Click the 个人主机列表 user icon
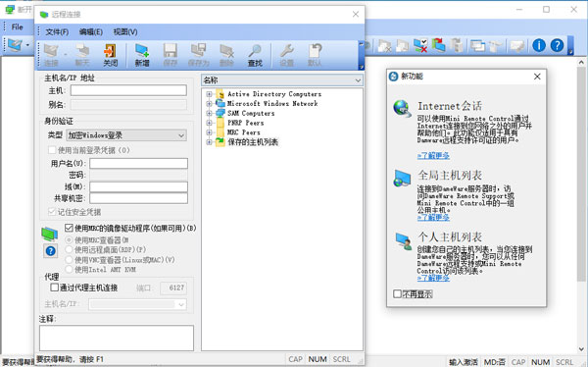588x367 pixels. [x=403, y=240]
